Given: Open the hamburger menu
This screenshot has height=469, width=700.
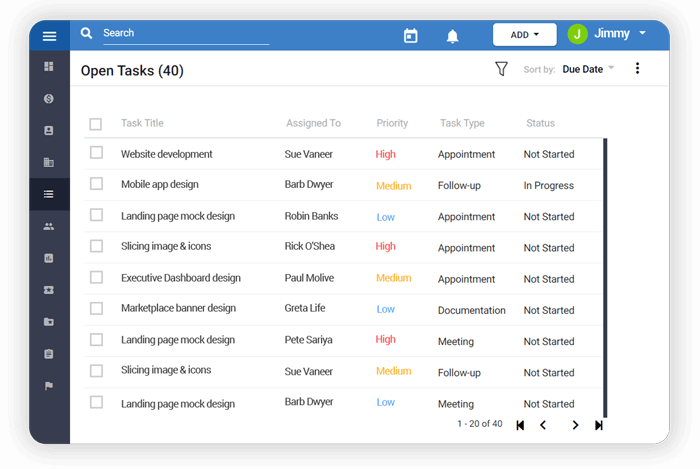Looking at the screenshot, I should click(49, 36).
